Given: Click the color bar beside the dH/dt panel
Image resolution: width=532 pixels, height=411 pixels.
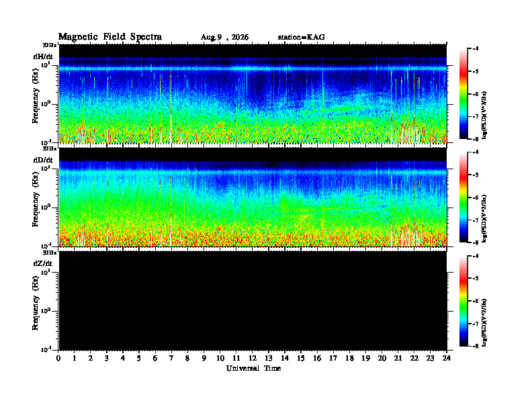Looking at the screenshot, I should [463, 94].
